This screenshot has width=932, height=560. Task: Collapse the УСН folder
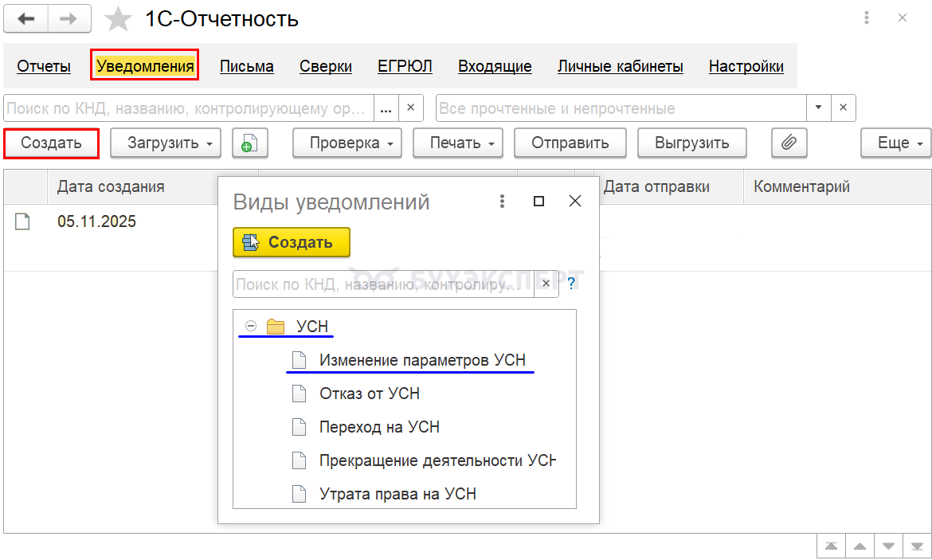pyautogui.click(x=251, y=327)
